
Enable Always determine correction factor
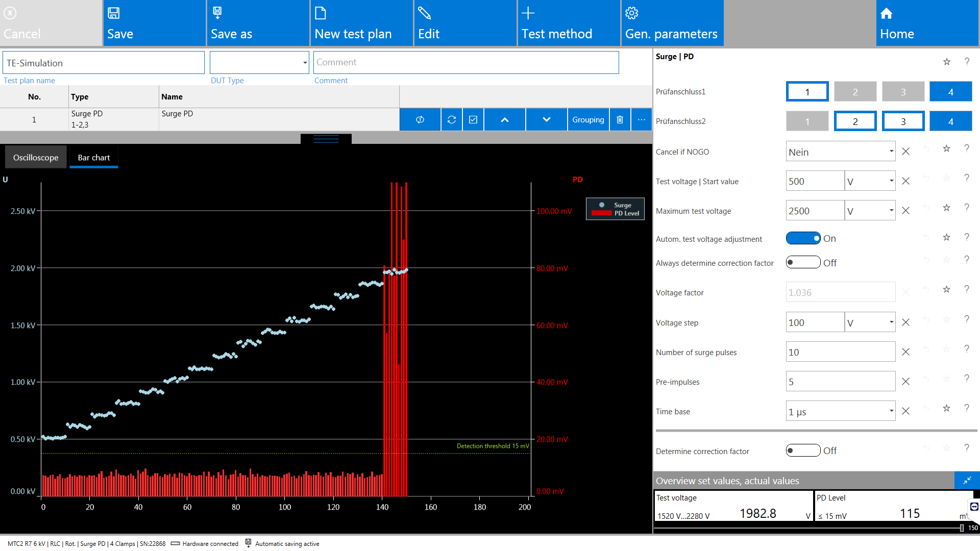click(x=803, y=263)
